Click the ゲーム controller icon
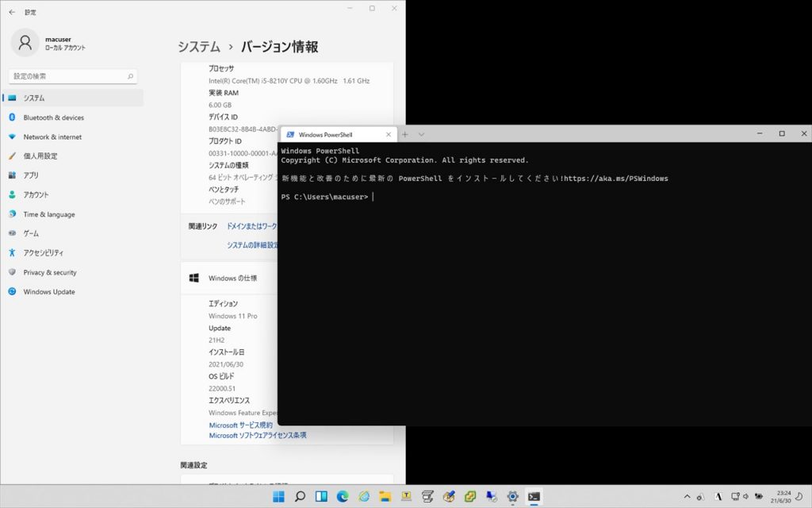Viewport: 812px width, 508px height. [12, 233]
